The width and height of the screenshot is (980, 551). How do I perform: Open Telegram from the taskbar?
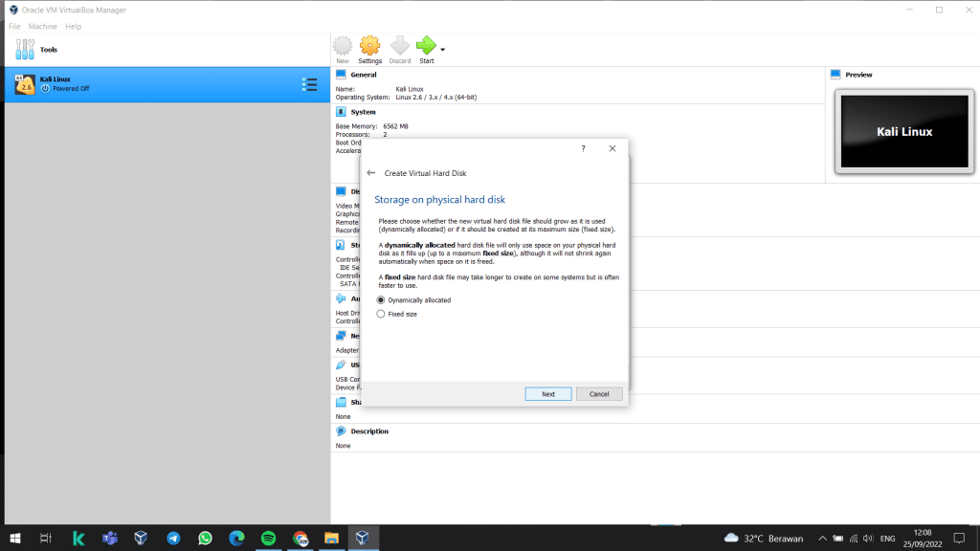coord(173,538)
